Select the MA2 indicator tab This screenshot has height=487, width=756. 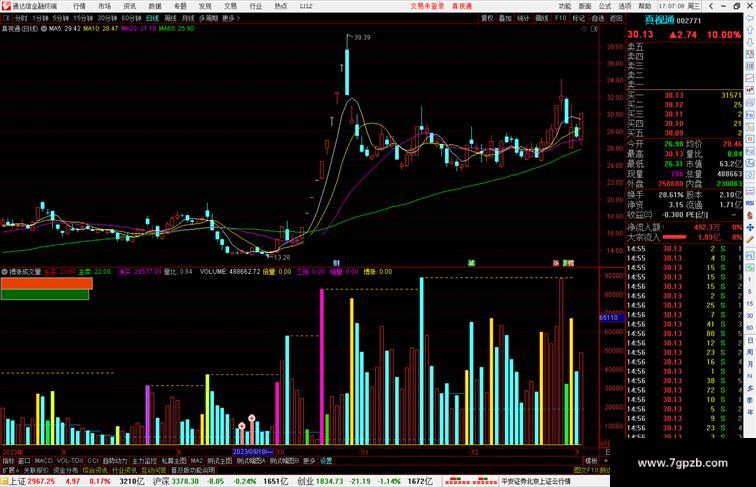(x=196, y=461)
